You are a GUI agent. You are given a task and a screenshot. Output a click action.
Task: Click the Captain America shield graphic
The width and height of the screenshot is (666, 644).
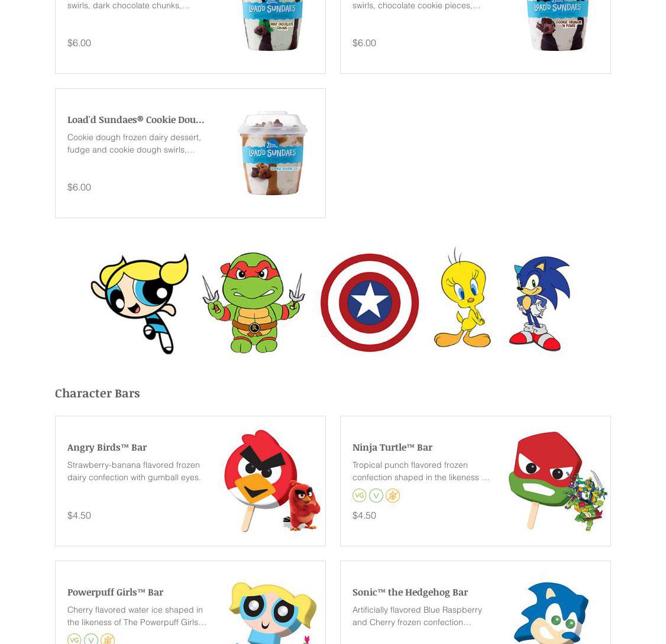(x=370, y=302)
